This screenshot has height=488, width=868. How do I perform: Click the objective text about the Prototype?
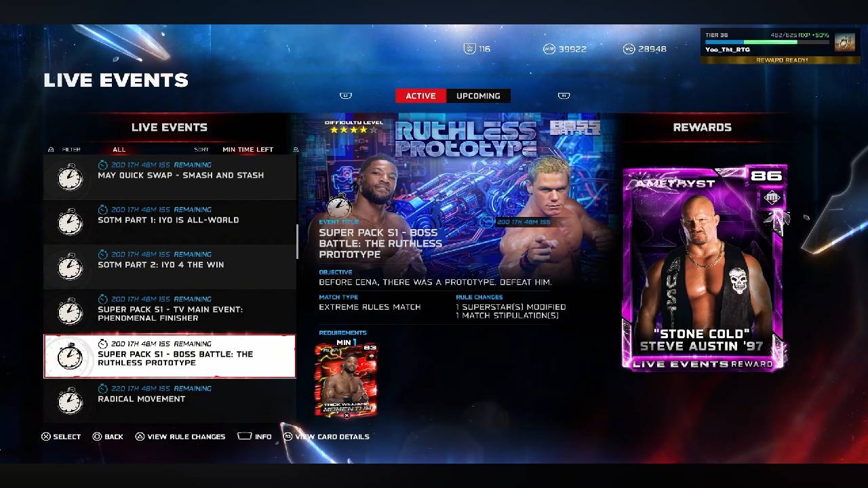click(435, 282)
